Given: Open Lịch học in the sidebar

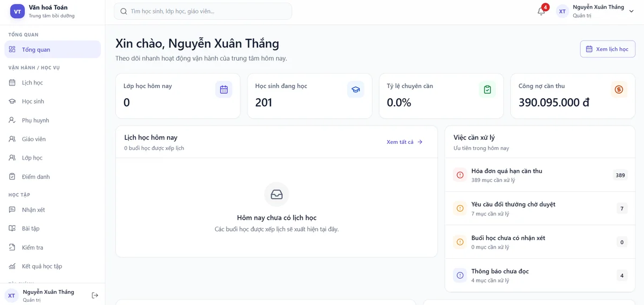Looking at the screenshot, I should click(53, 83).
